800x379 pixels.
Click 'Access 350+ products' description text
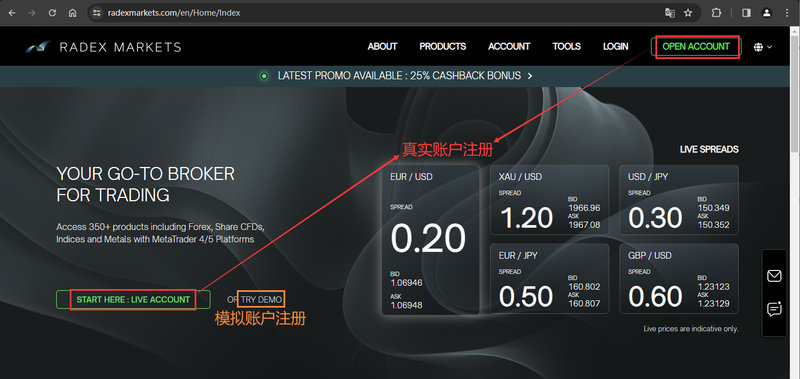click(x=161, y=233)
